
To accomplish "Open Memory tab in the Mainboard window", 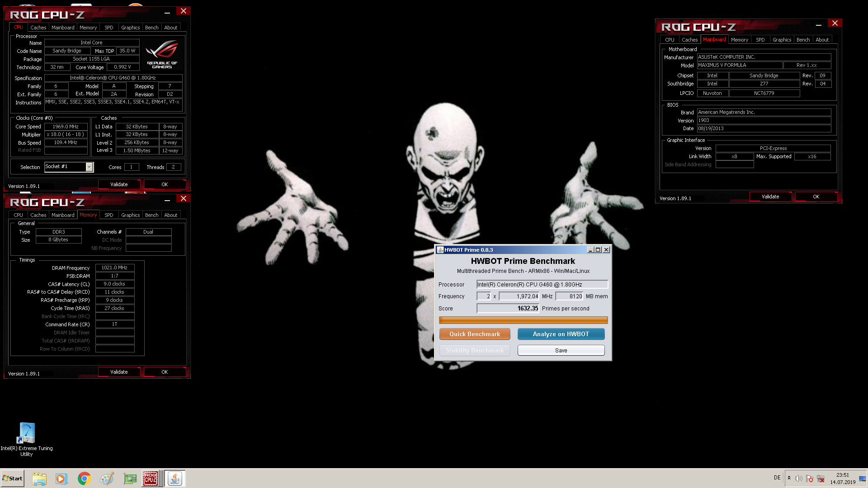I will 740,40.
